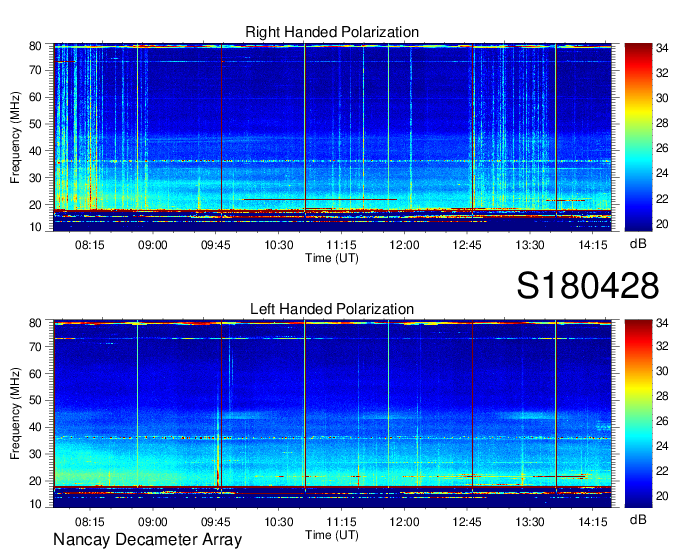680x552 pixels.
Task: Click 32 on Right Handed color bar scale
Action: 662,73
